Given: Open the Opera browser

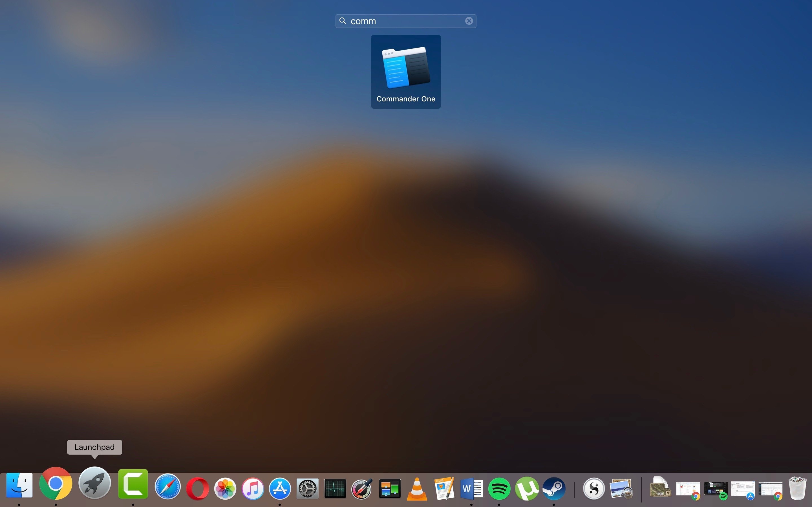Looking at the screenshot, I should coord(198,488).
